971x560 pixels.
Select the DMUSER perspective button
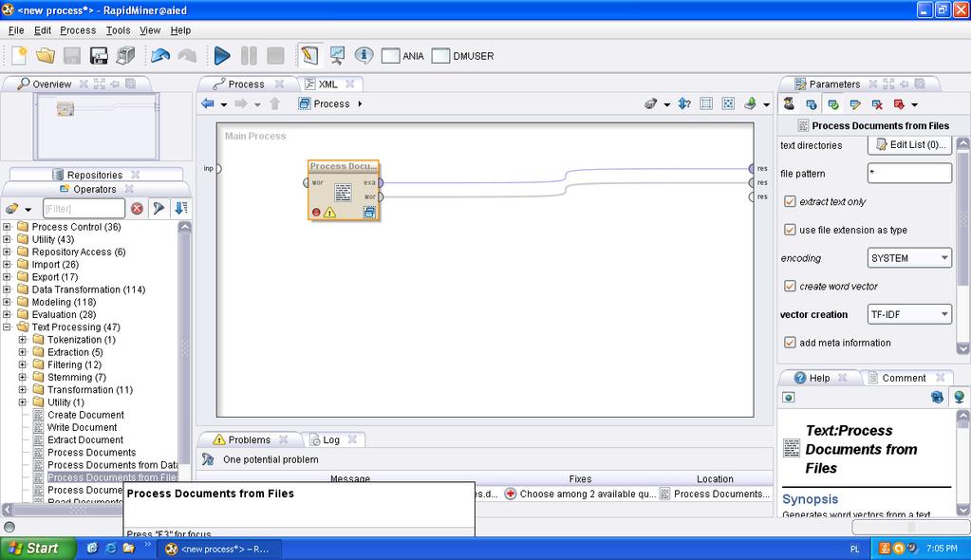462,56
